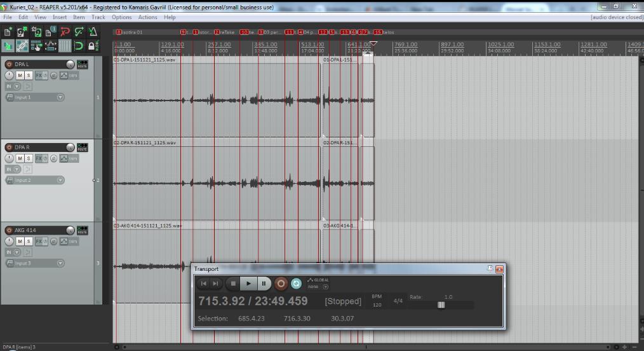
Task: Toggle the metronome toolbar icon
Action: 93,32
